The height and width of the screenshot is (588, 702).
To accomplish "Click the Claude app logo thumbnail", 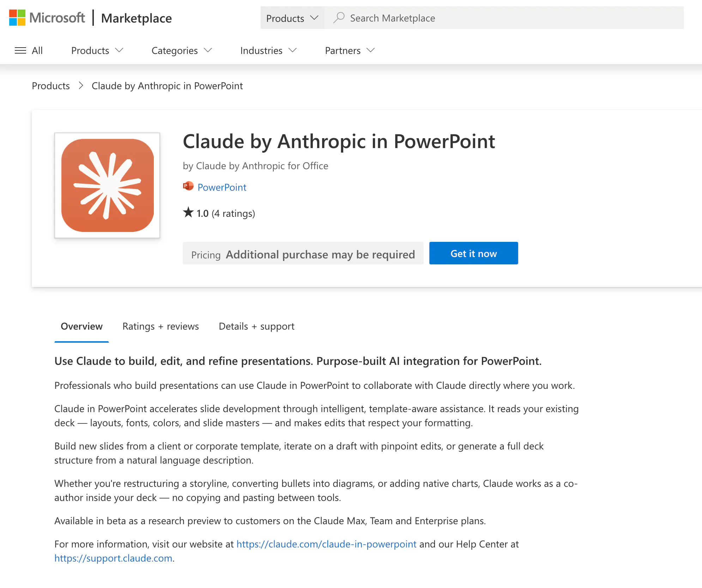I will pyautogui.click(x=107, y=185).
